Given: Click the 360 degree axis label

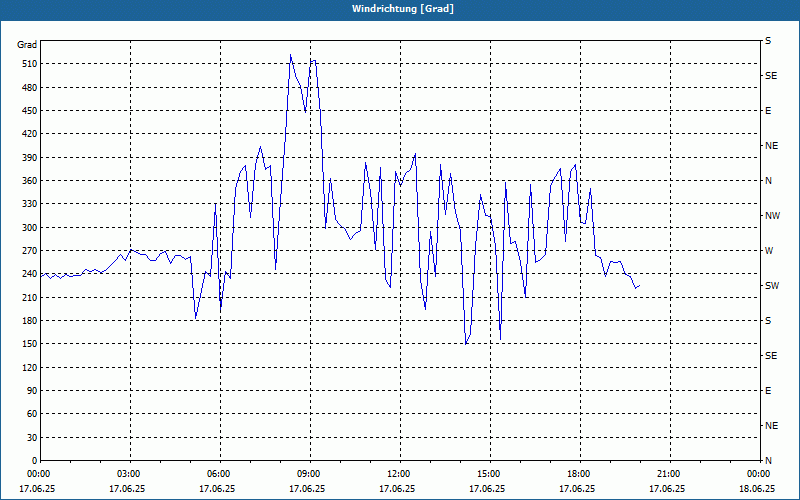Looking at the screenshot, I should click(x=29, y=181).
